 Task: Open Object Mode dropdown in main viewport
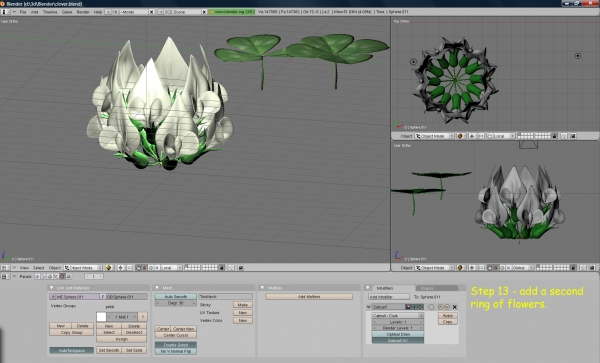point(83,268)
